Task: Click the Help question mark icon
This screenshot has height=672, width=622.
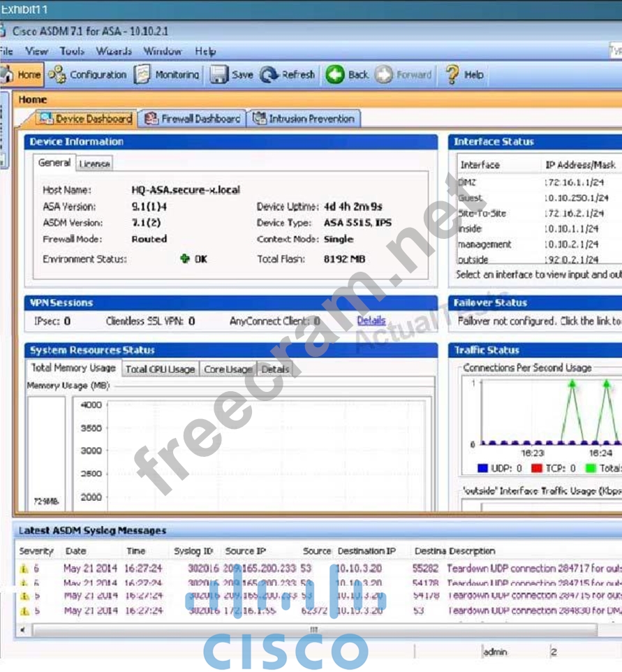Action: [452, 75]
